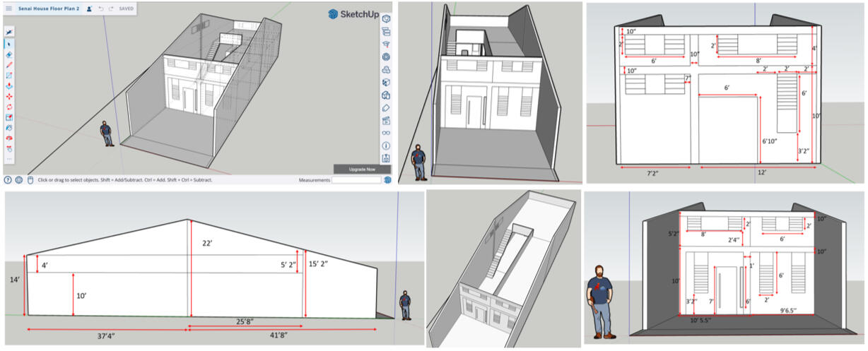
Task: Choose the red pencil Line tool
Action: coord(8,64)
